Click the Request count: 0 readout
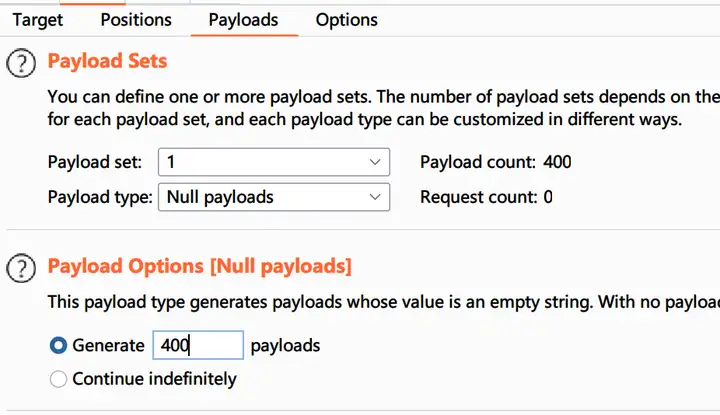Viewport: 720px width, 415px height. pos(486,197)
